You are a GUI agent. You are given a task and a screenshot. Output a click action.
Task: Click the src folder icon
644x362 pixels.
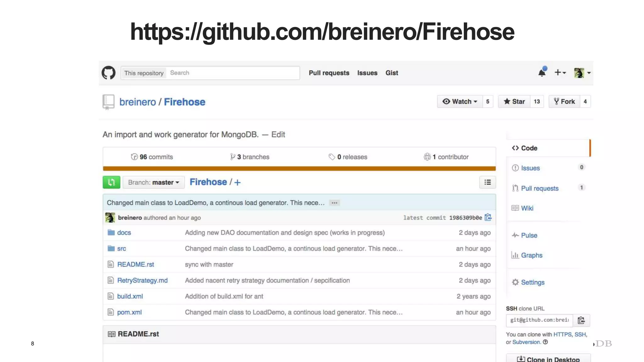[x=111, y=248]
